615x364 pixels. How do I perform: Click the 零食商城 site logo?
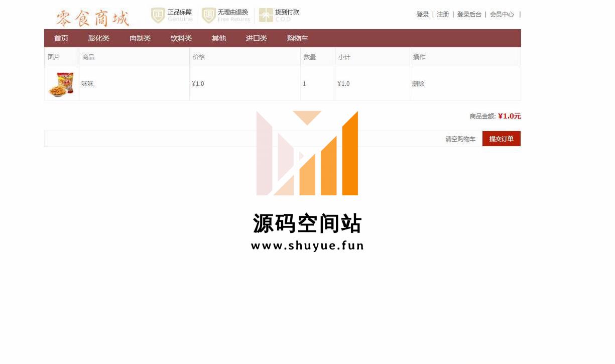[92, 18]
